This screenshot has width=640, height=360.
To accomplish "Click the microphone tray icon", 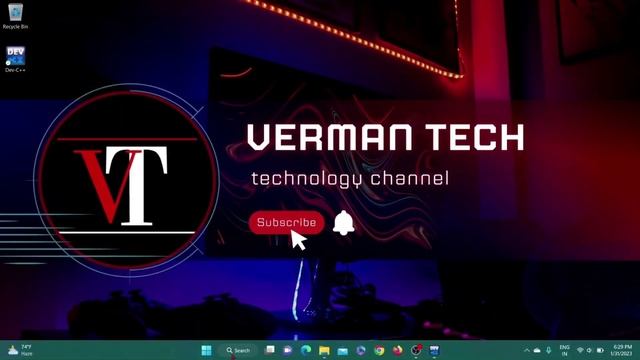I will tap(549, 350).
